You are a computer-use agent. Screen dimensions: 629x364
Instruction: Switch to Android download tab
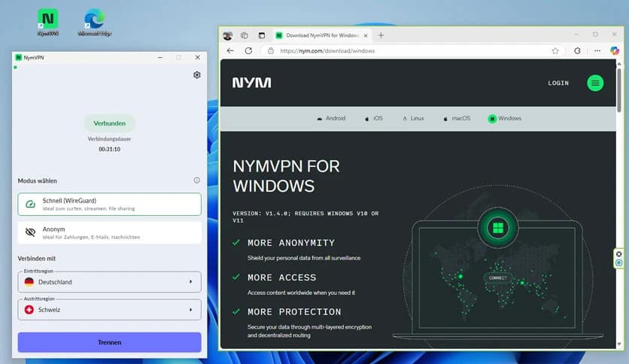(x=331, y=118)
